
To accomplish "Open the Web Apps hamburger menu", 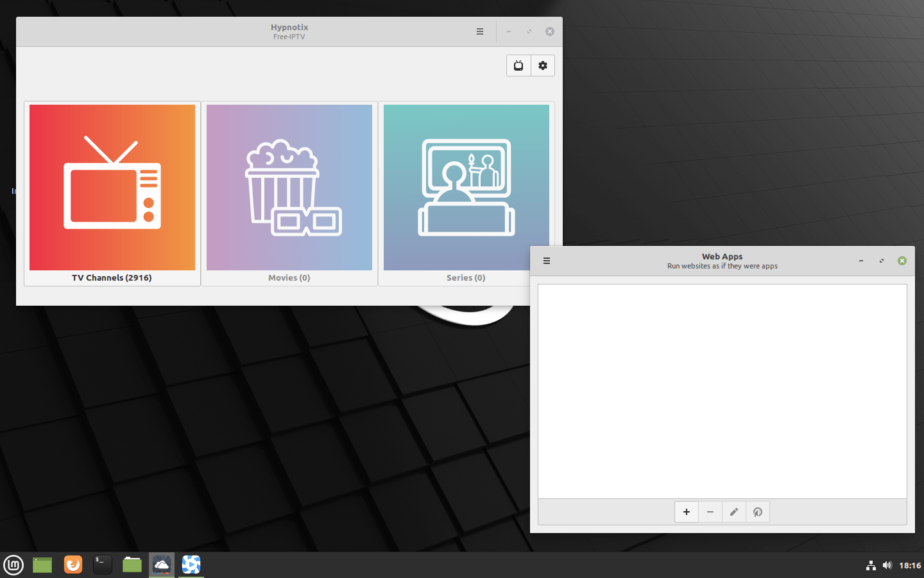I will click(x=547, y=261).
